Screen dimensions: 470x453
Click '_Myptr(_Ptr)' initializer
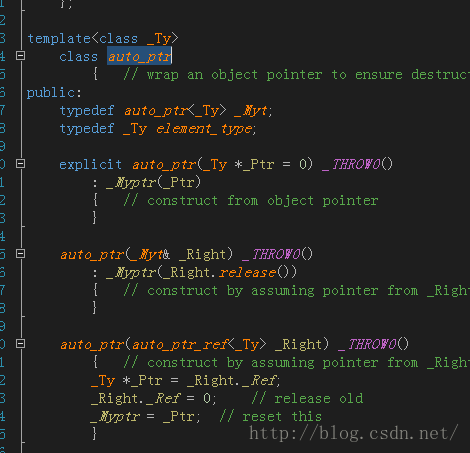click(154, 182)
